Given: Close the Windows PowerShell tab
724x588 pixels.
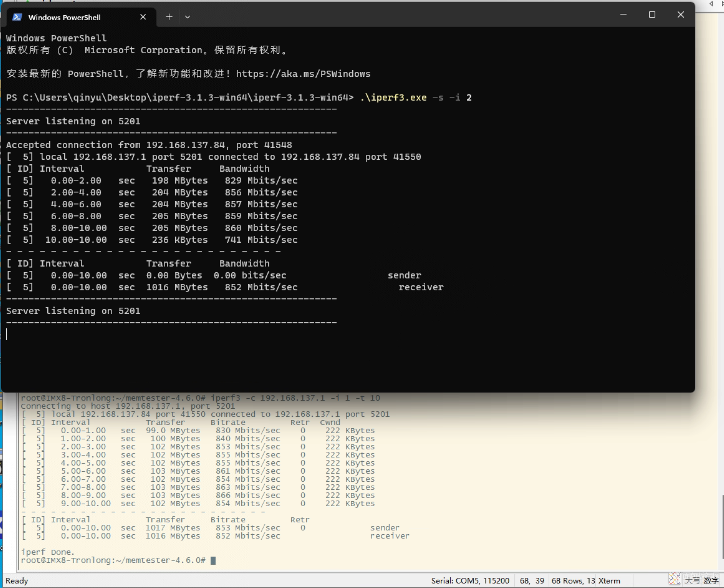Looking at the screenshot, I should pos(143,17).
